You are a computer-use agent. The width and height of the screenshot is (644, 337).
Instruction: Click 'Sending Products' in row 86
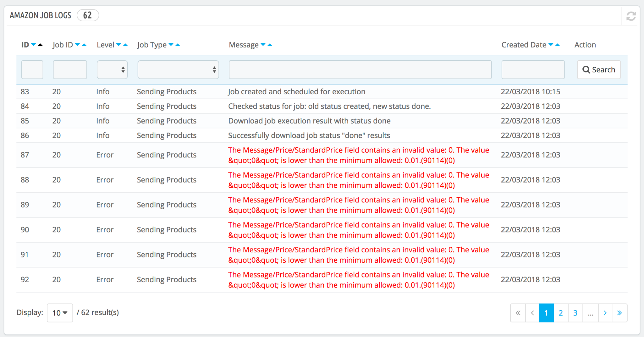[167, 136]
